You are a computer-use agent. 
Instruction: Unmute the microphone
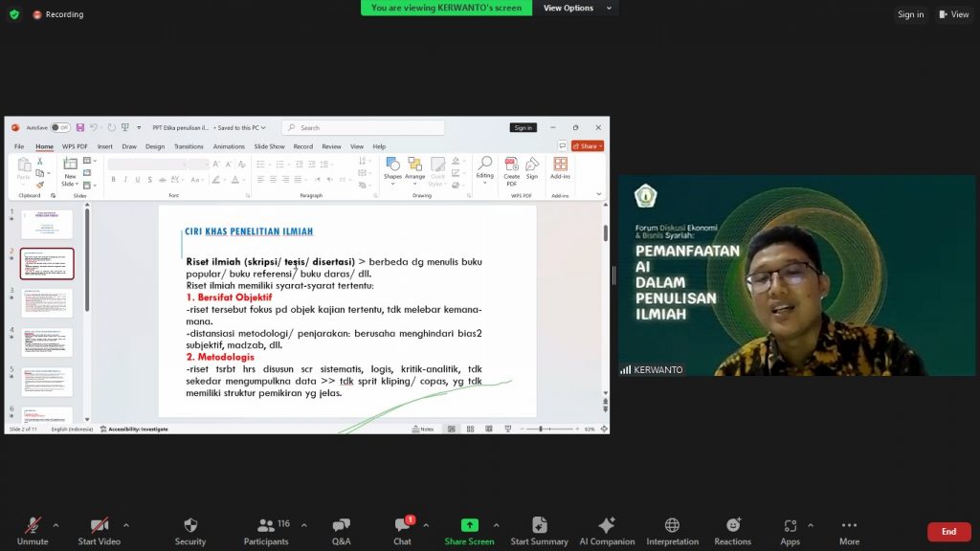(33, 525)
